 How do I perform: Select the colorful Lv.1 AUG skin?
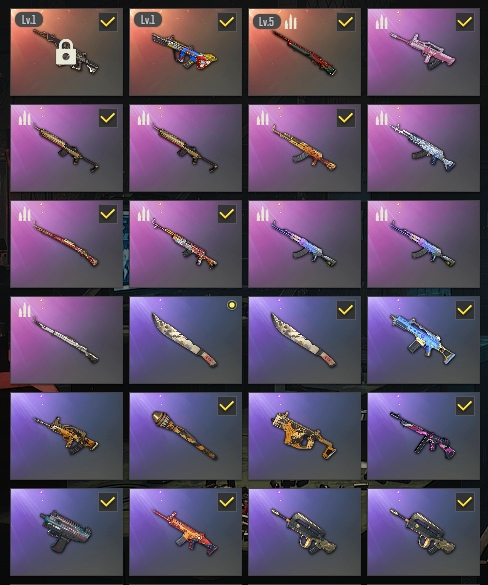pos(185,52)
